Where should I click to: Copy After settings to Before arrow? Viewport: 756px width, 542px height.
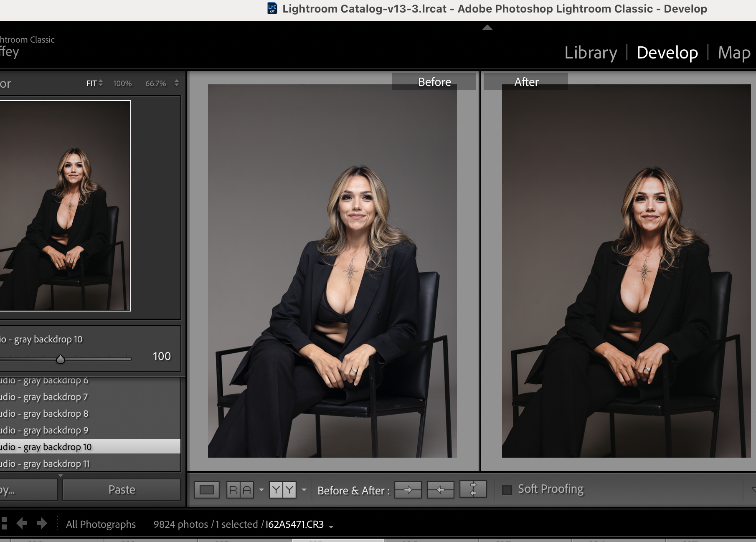(441, 490)
